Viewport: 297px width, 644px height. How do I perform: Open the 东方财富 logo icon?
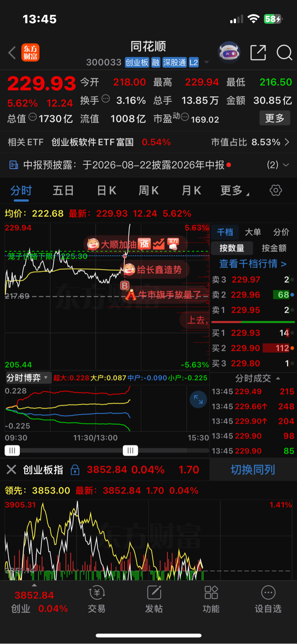click(30, 53)
